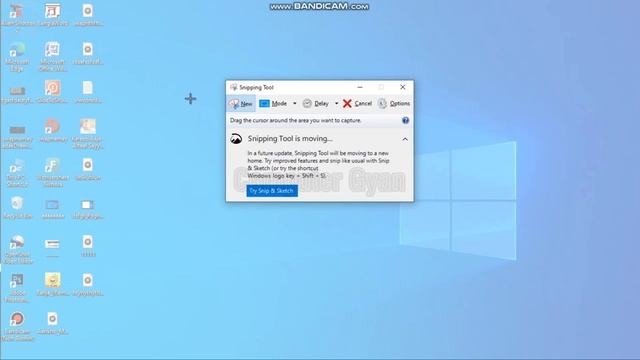Click the Snipping Tool title bar scissors icon

click(233, 87)
